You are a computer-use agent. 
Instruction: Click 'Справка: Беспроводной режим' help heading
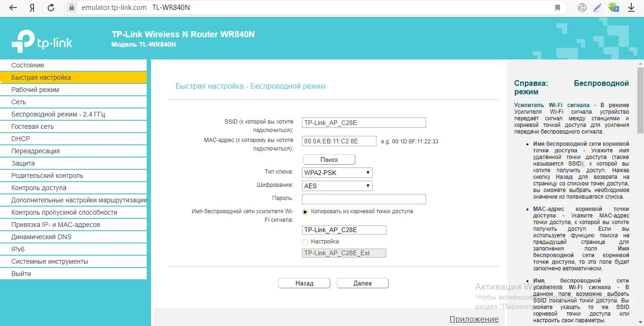click(571, 87)
